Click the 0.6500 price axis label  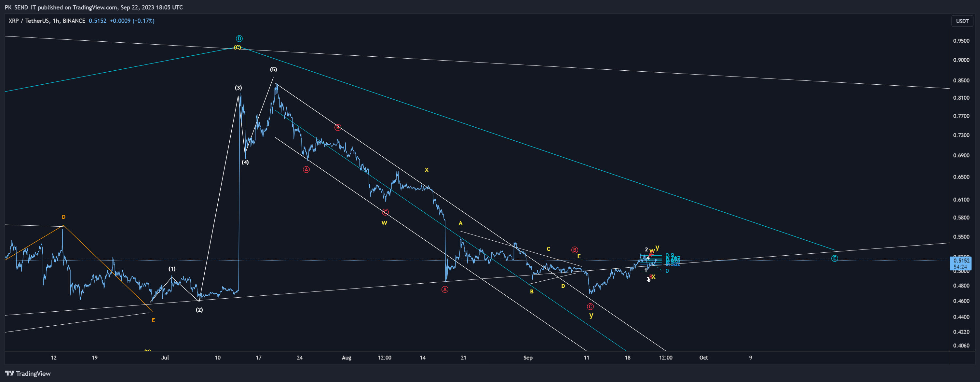tap(961, 177)
